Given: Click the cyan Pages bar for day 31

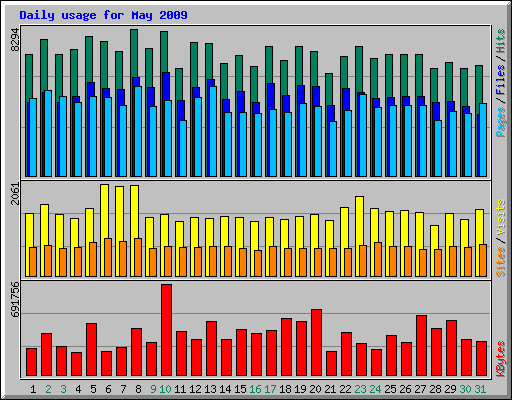Looking at the screenshot, I should click(483, 140).
